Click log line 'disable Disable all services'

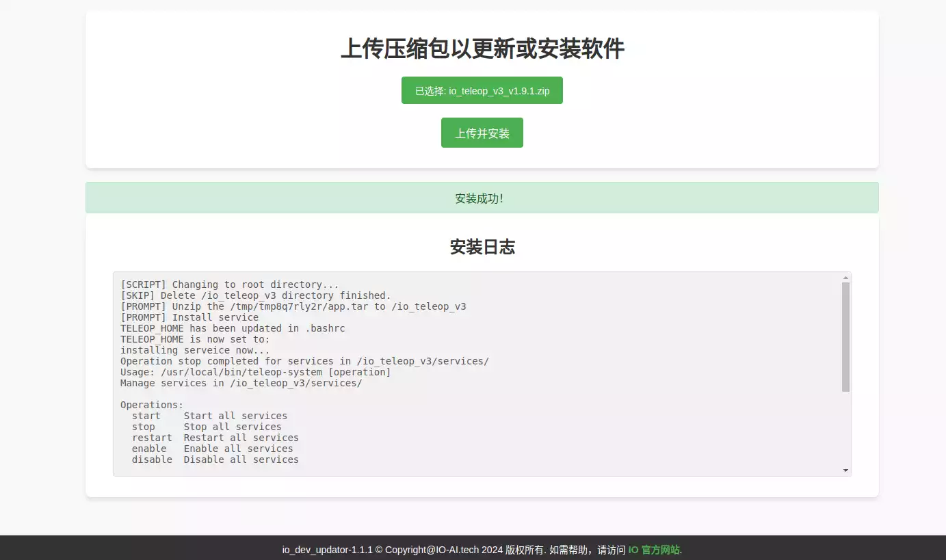pos(215,459)
